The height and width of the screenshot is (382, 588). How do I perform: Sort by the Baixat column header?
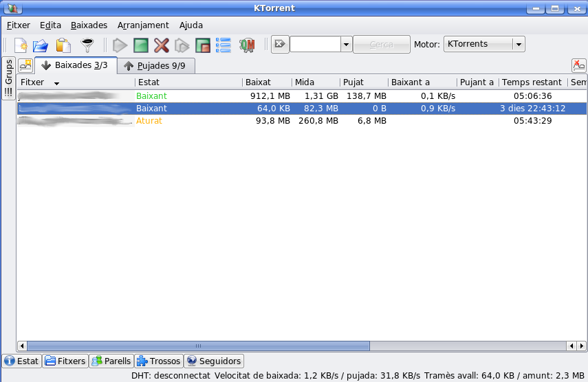(x=267, y=82)
